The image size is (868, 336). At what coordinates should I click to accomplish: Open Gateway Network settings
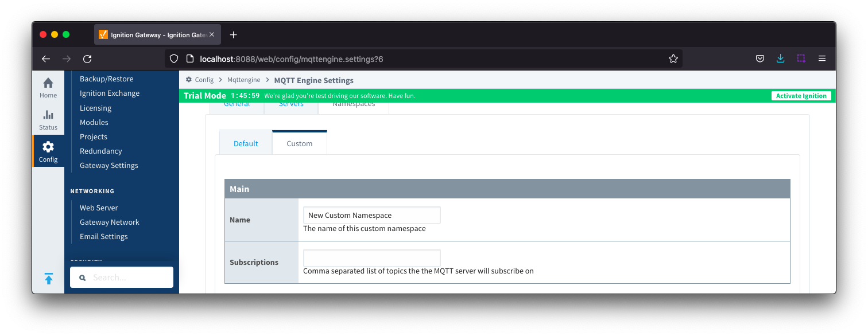tap(110, 222)
